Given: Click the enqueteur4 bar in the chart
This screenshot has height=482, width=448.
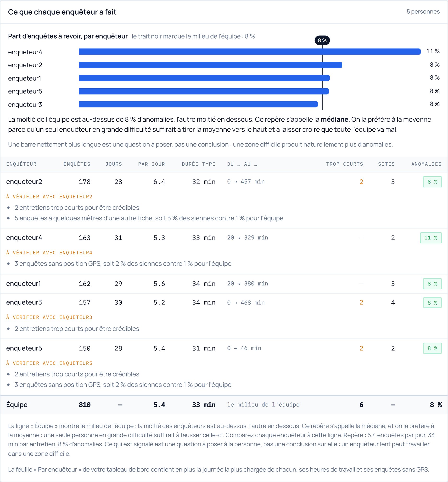Looking at the screenshot, I should tap(250, 52).
